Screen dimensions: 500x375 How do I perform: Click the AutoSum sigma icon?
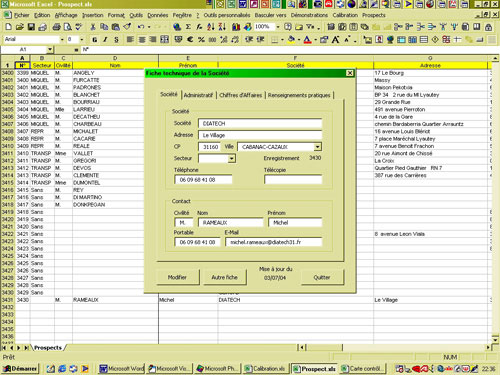(188, 27)
